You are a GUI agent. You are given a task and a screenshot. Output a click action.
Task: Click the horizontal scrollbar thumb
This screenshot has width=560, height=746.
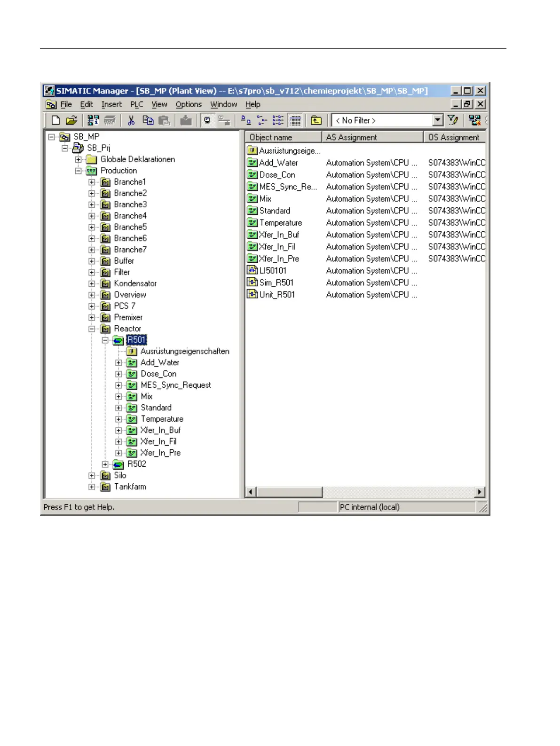click(x=289, y=492)
